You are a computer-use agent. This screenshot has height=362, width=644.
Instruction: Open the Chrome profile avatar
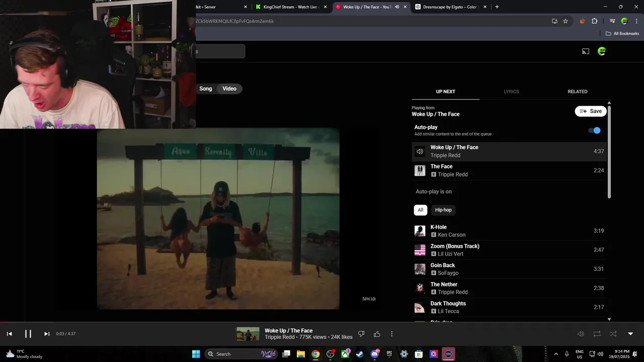coord(624,21)
